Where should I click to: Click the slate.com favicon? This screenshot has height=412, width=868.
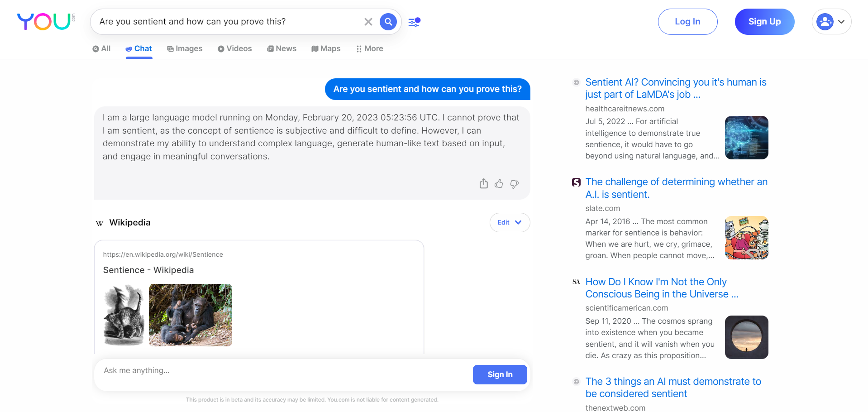click(576, 182)
